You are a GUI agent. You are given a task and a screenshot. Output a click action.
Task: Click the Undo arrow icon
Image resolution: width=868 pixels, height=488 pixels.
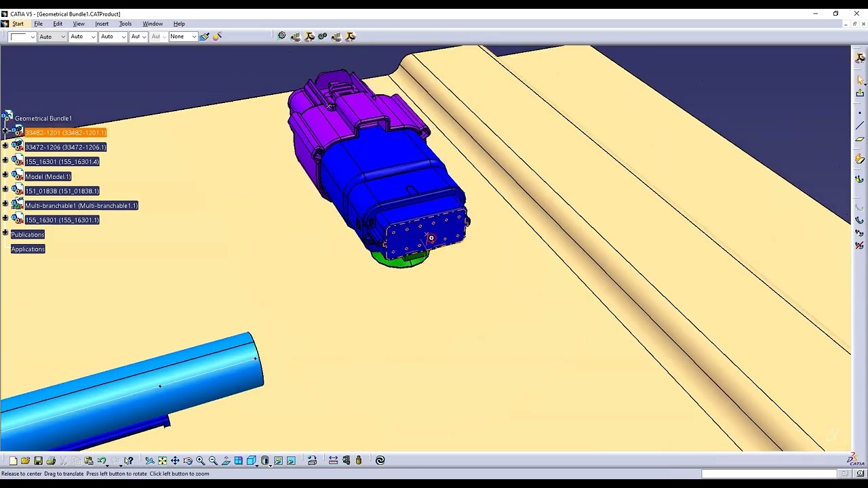point(102,461)
